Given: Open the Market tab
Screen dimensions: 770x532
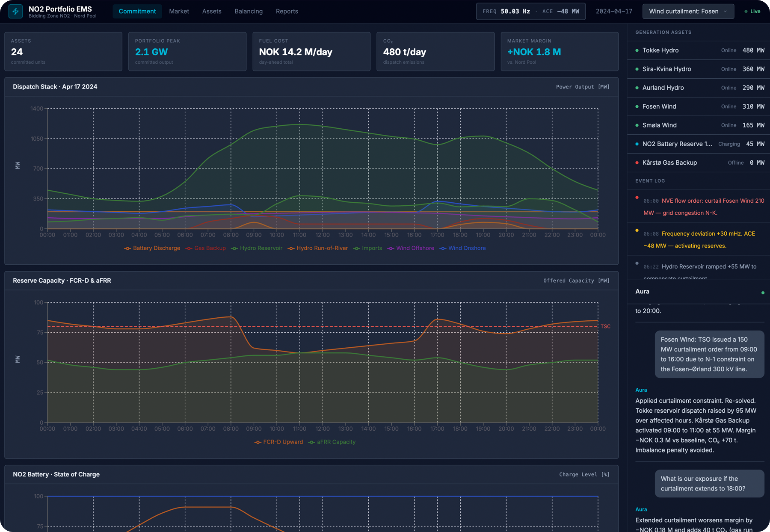Looking at the screenshot, I should click(179, 12).
